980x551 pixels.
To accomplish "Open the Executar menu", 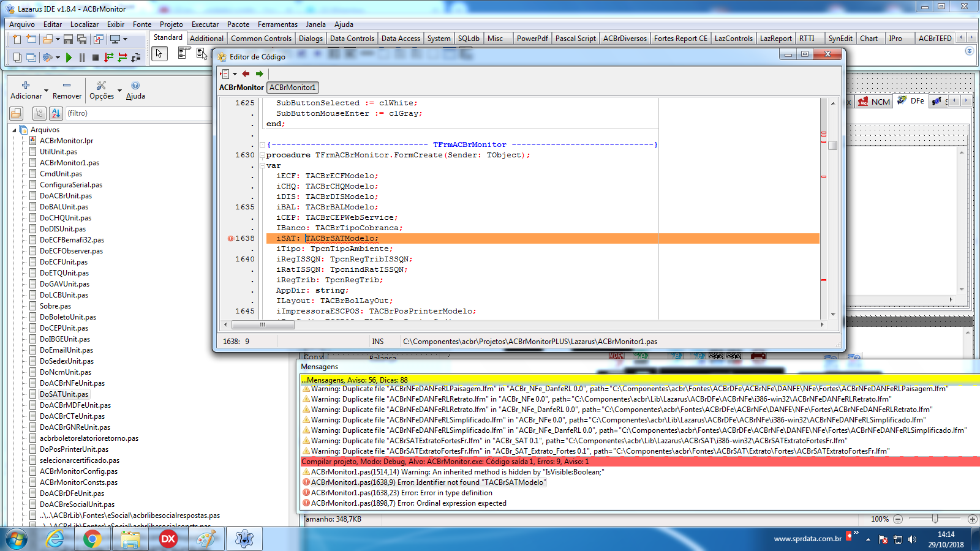I will 205,24.
